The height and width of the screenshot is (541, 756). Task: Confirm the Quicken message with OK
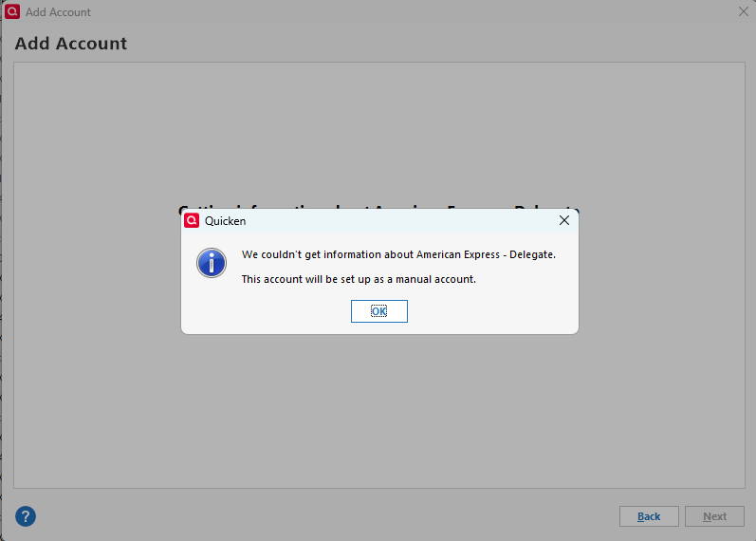tap(379, 311)
